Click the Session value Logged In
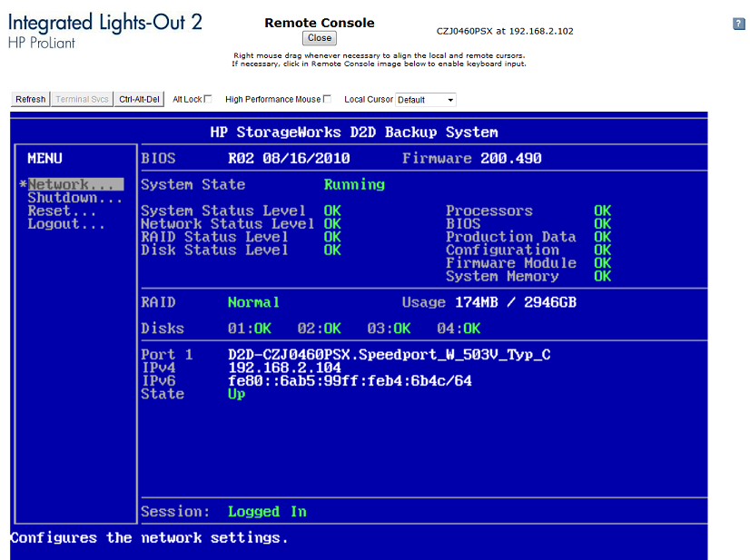 coord(267,512)
